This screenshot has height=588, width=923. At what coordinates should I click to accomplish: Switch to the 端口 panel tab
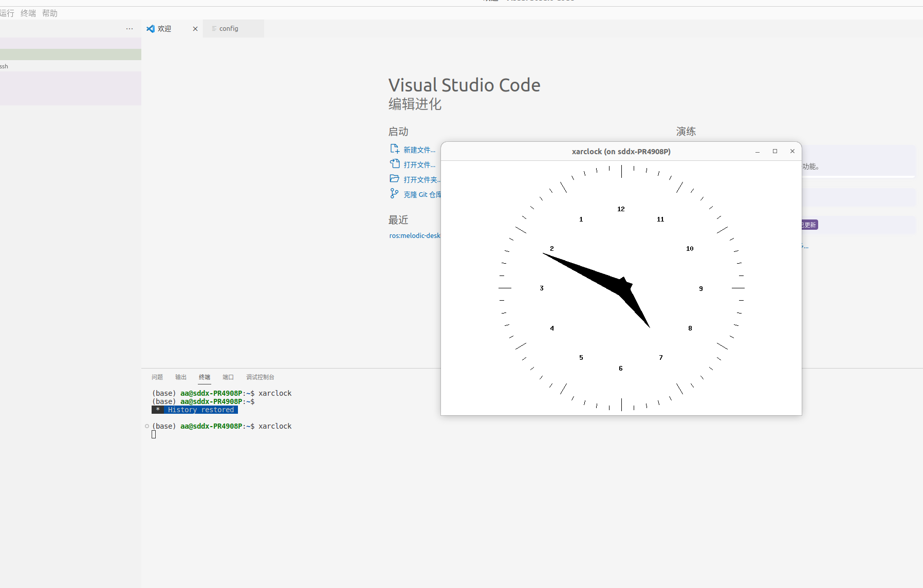pos(228,377)
